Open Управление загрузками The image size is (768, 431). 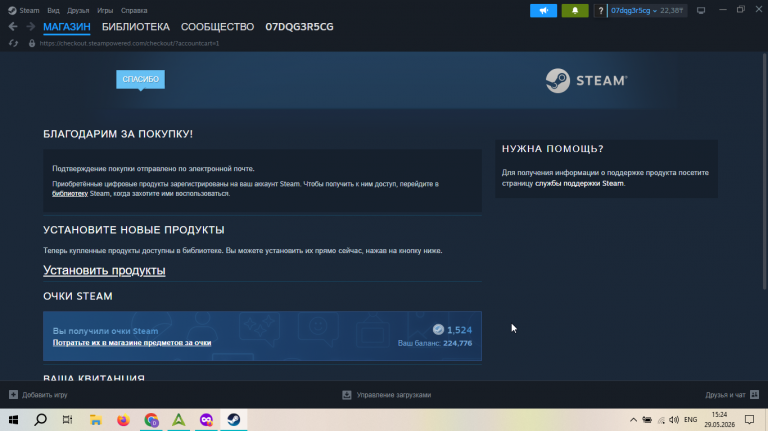pos(394,395)
